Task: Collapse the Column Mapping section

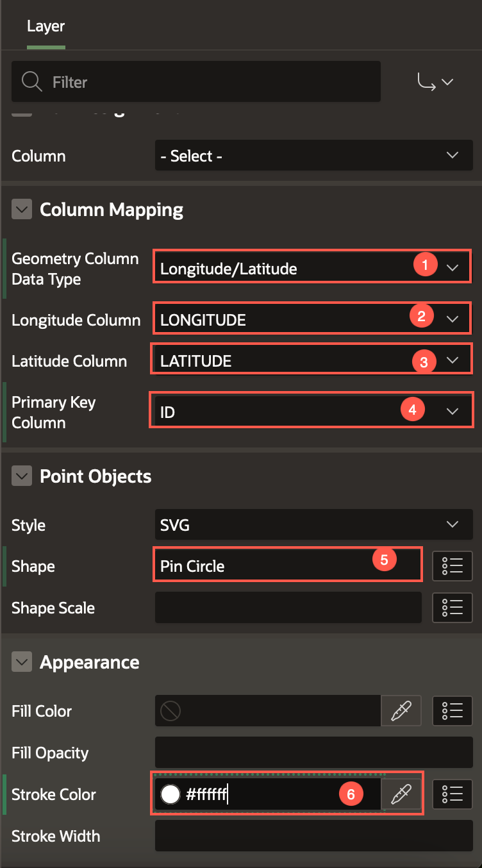Action: [x=22, y=210]
